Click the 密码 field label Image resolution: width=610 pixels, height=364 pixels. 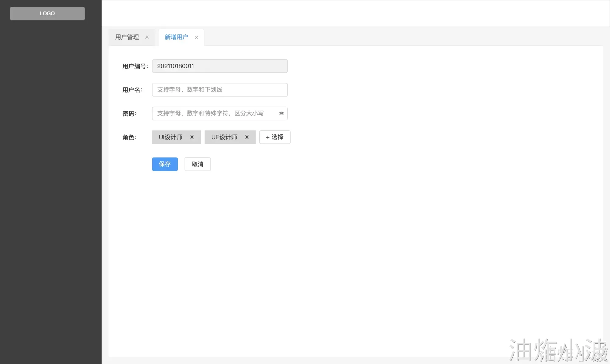129,114
